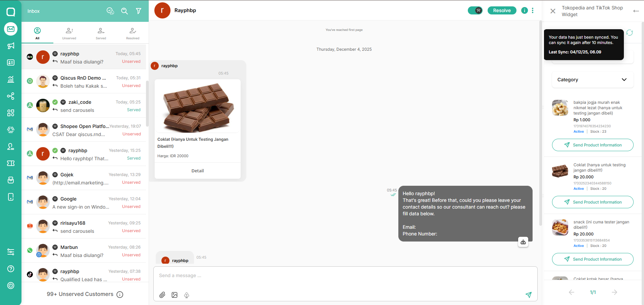Send Product Information for snack item
644x305 pixels.
click(x=593, y=259)
